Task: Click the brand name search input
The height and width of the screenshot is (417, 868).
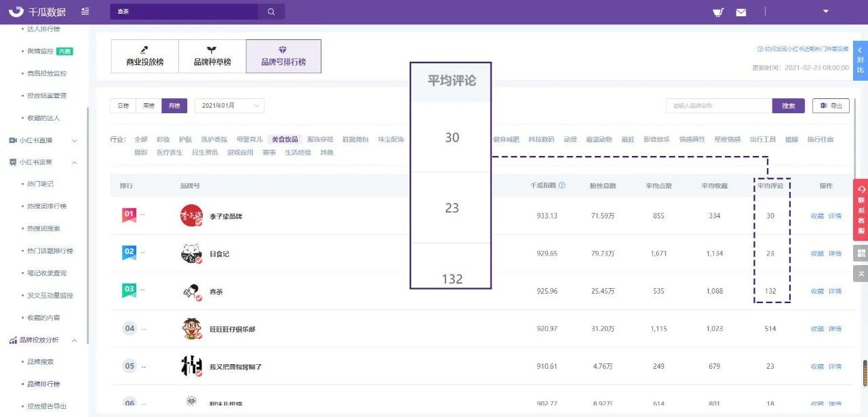Action: coord(719,106)
